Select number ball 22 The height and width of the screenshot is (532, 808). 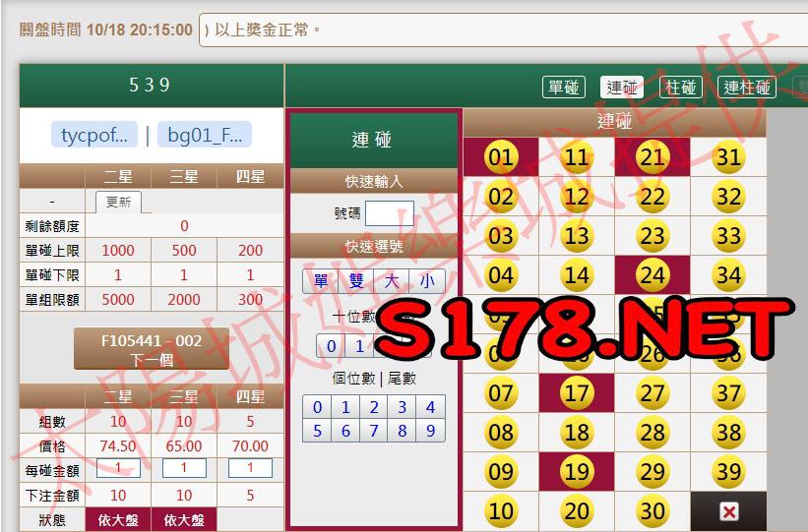coord(653,197)
